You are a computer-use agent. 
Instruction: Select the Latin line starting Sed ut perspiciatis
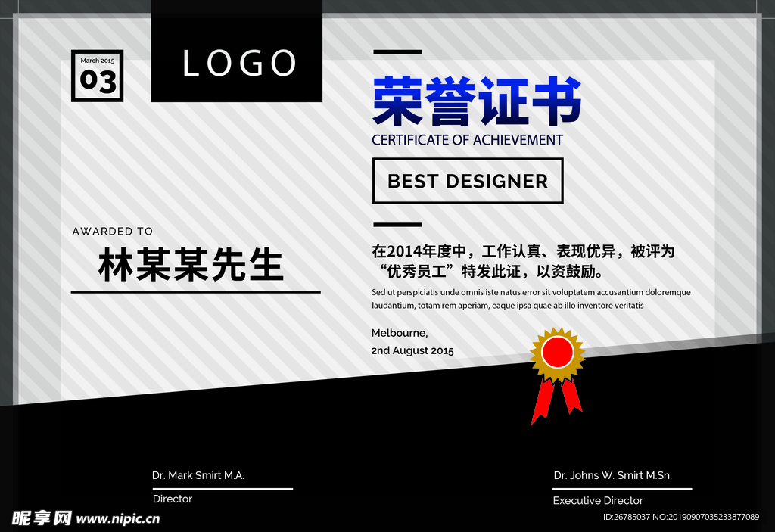(x=531, y=292)
